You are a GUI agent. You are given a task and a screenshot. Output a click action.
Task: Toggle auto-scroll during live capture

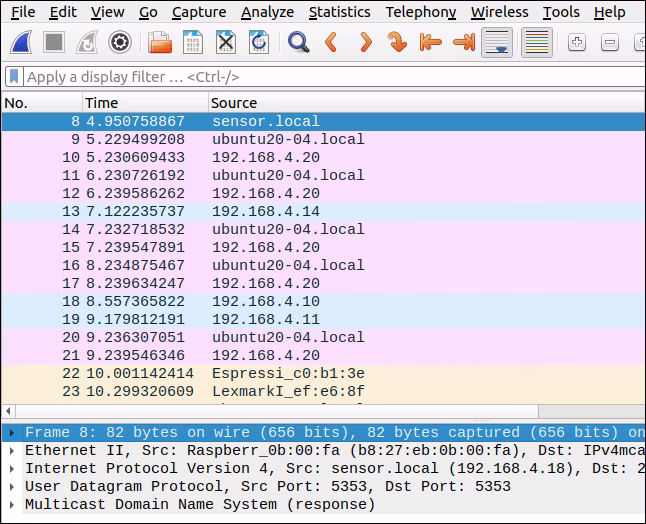click(497, 42)
